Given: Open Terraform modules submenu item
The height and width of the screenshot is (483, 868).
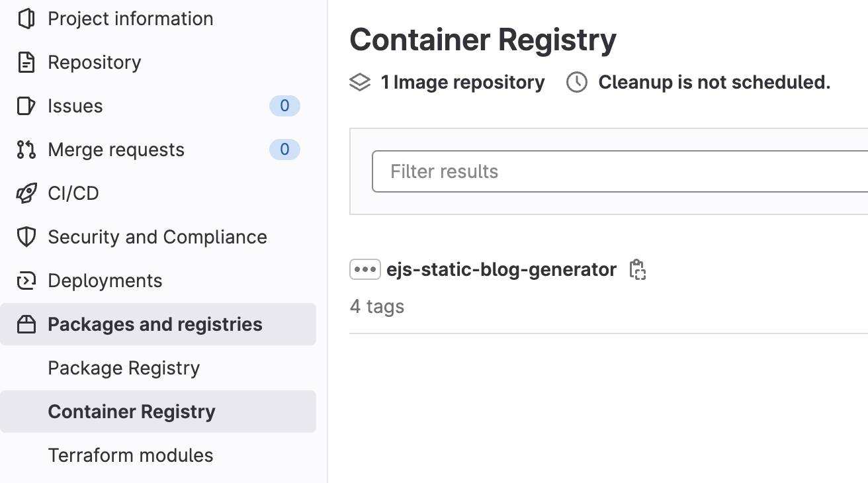Looking at the screenshot, I should point(130,455).
